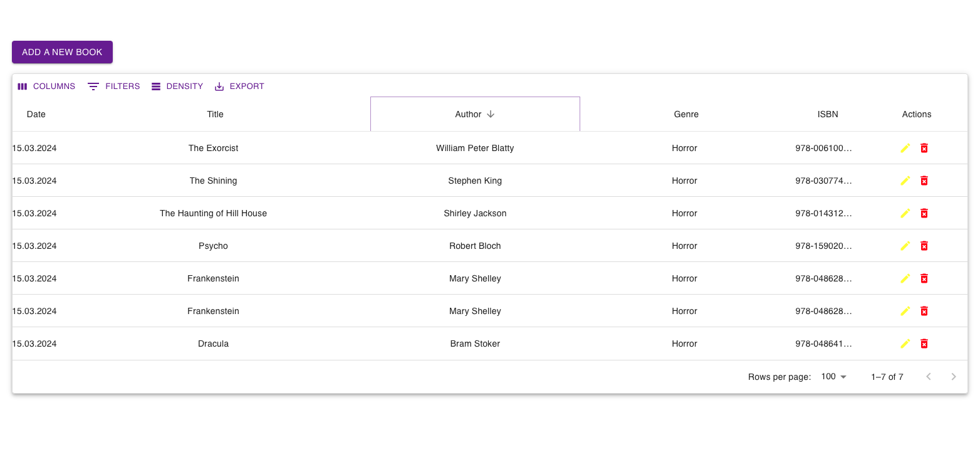
Task: Delete The Haunting of Hill House row
Action: pyautogui.click(x=924, y=213)
